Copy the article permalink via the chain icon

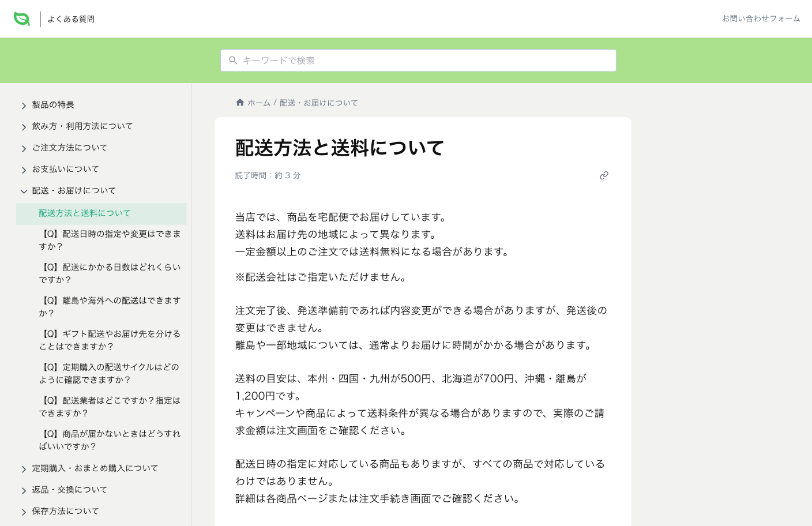[x=604, y=175]
